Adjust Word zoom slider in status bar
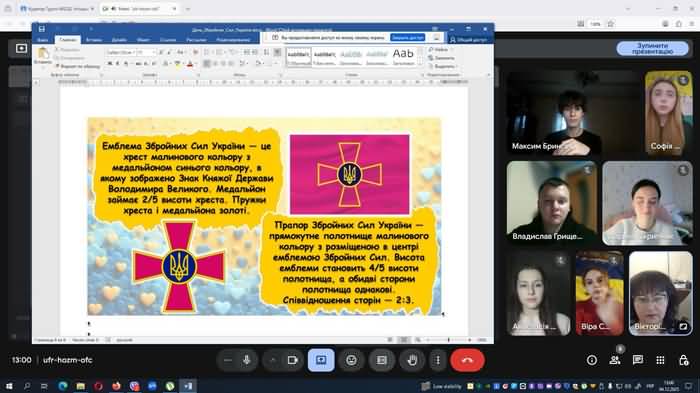Screen dimensions: 700x393 [x=448, y=340]
